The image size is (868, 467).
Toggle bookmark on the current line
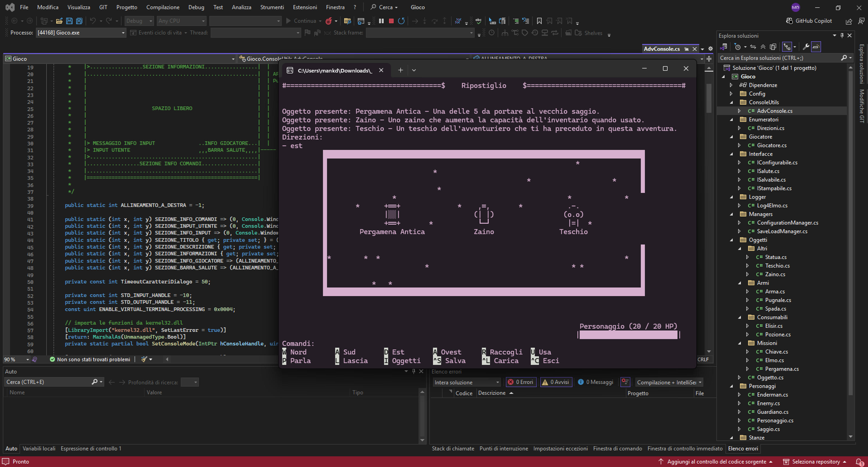tap(539, 21)
